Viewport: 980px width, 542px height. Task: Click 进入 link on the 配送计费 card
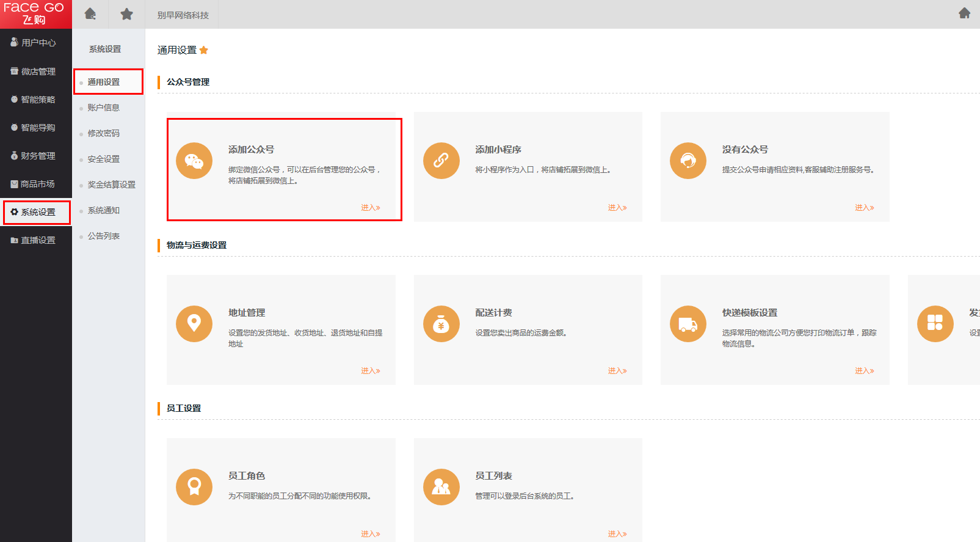coord(617,371)
